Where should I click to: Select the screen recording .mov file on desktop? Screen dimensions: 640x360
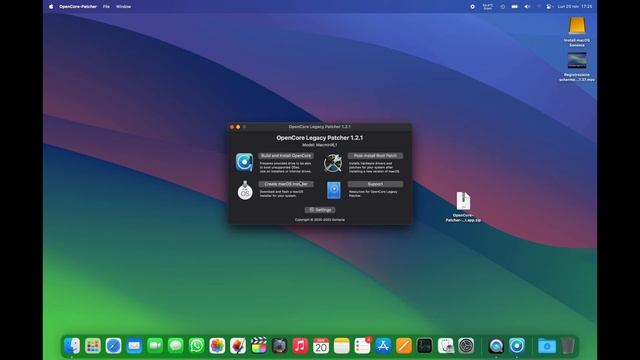point(577,67)
